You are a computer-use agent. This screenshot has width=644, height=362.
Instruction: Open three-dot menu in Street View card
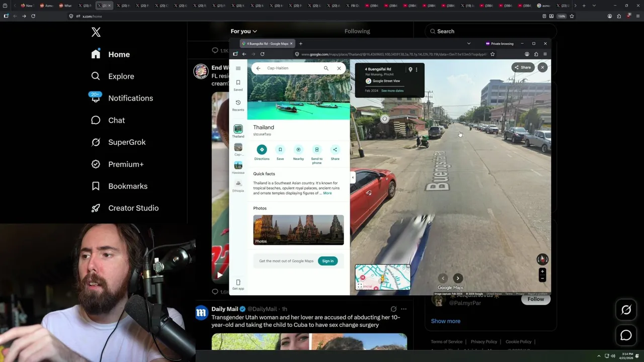[x=417, y=69]
